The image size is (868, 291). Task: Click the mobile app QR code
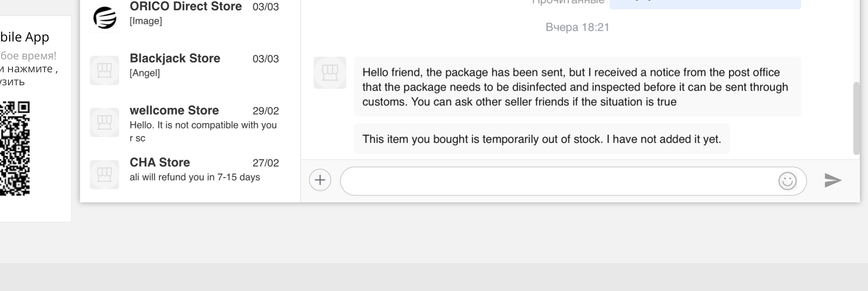click(15, 148)
